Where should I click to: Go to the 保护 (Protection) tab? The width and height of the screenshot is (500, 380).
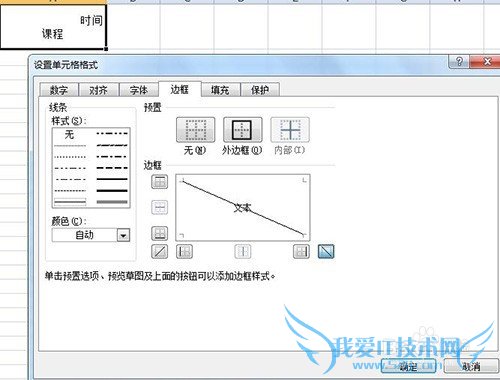(x=260, y=90)
